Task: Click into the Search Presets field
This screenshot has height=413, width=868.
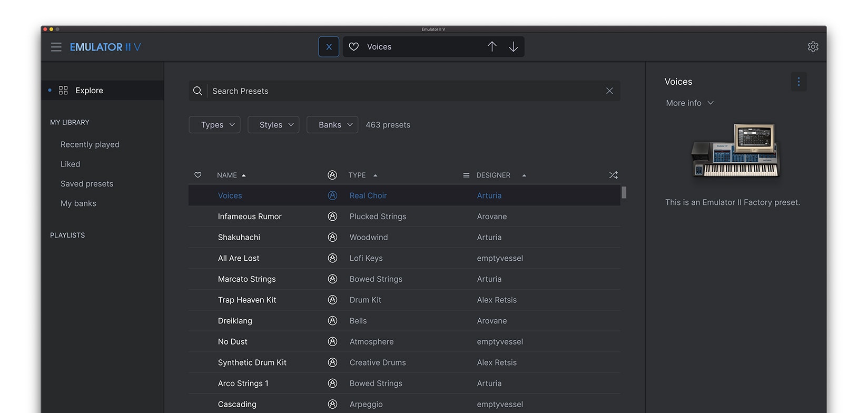Action: pos(400,91)
